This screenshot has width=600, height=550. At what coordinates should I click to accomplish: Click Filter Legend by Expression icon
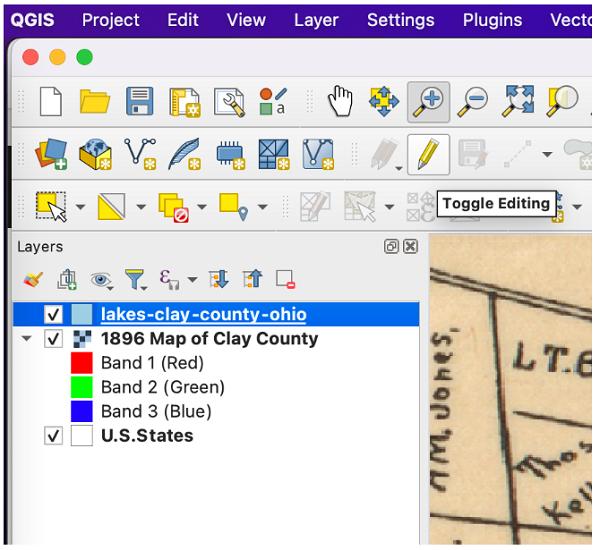(169, 280)
